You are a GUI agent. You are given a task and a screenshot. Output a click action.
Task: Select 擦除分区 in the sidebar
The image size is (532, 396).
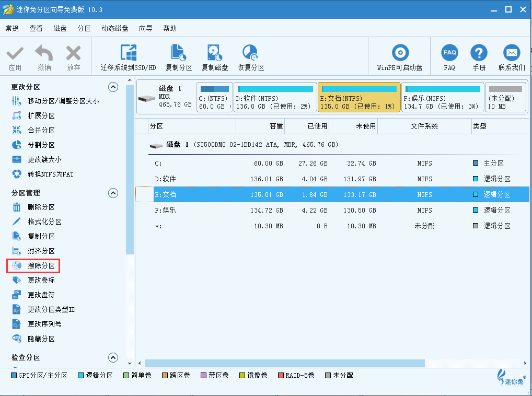(x=33, y=265)
